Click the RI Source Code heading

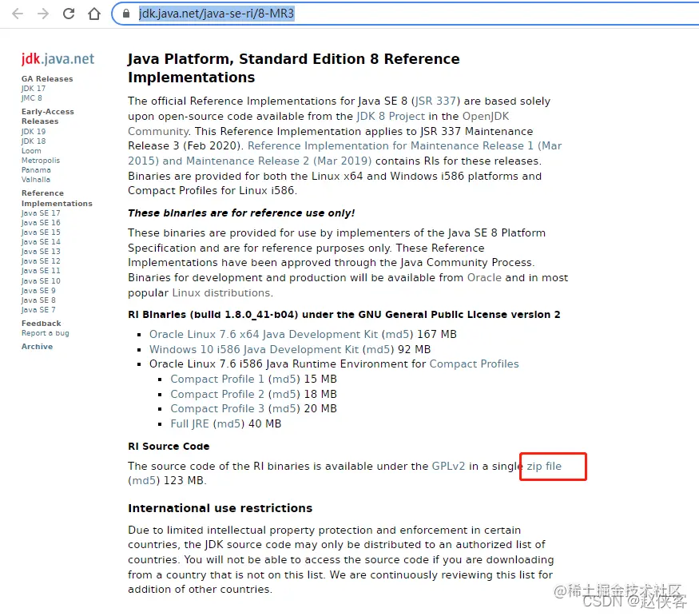[169, 446]
